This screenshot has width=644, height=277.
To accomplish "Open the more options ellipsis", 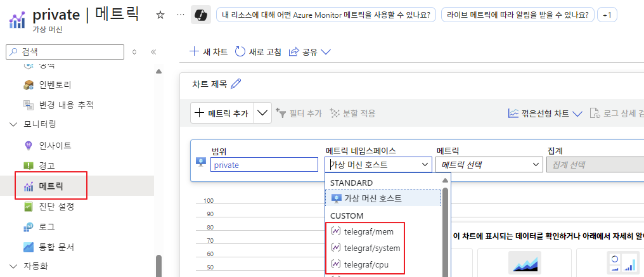I will (180, 15).
